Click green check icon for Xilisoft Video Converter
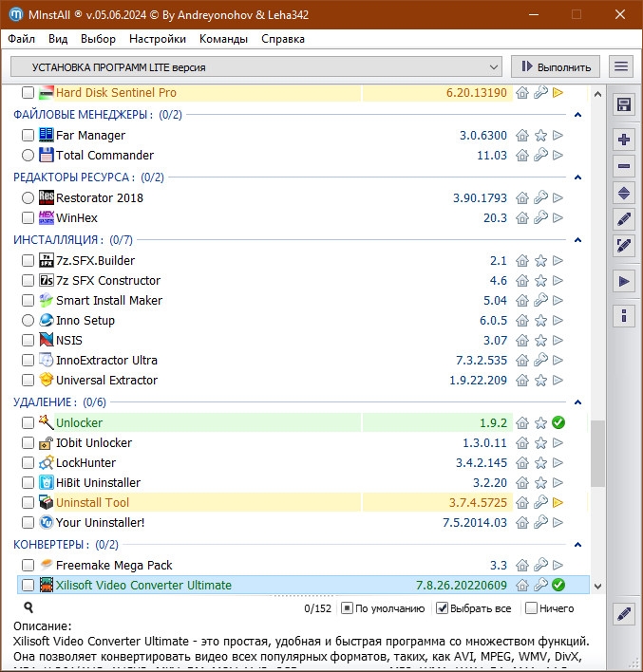Image resolution: width=643 pixels, height=672 pixels. (558, 585)
